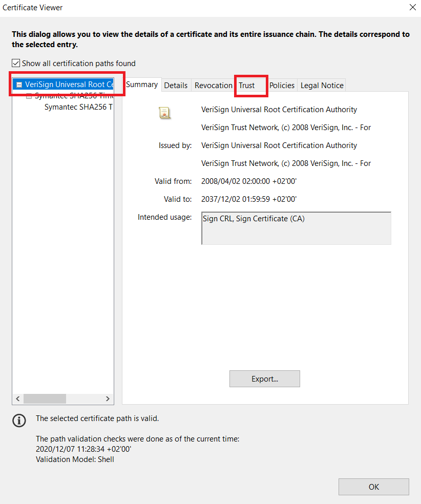Image resolution: width=421 pixels, height=504 pixels.
Task: Switch to the Summary tab
Action: [142, 85]
